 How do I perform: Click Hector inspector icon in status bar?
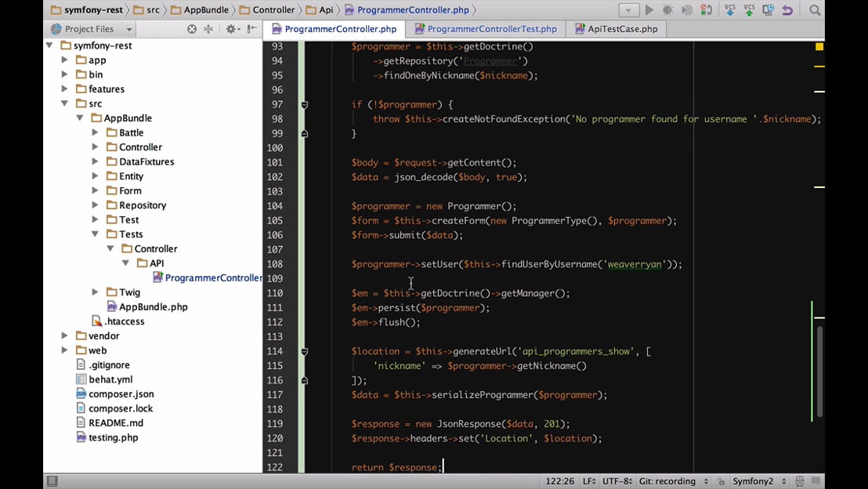click(799, 481)
